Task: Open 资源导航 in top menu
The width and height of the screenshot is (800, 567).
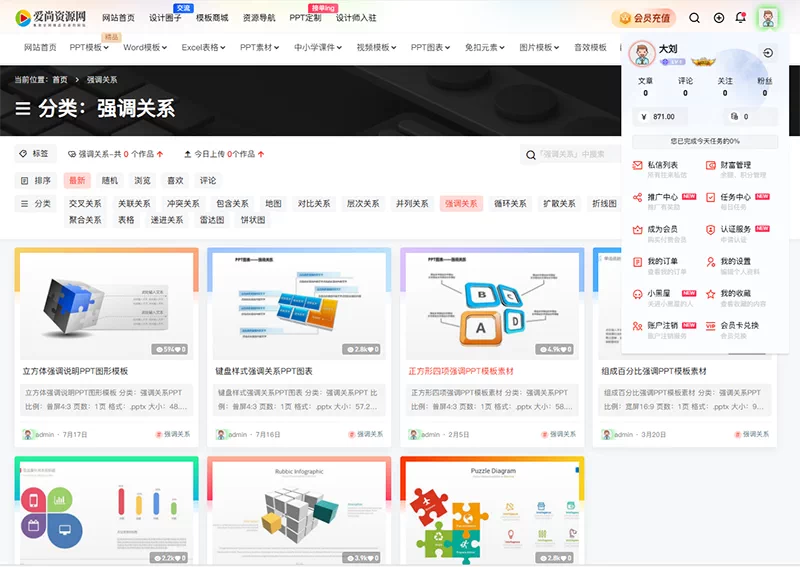Action: coord(259,18)
